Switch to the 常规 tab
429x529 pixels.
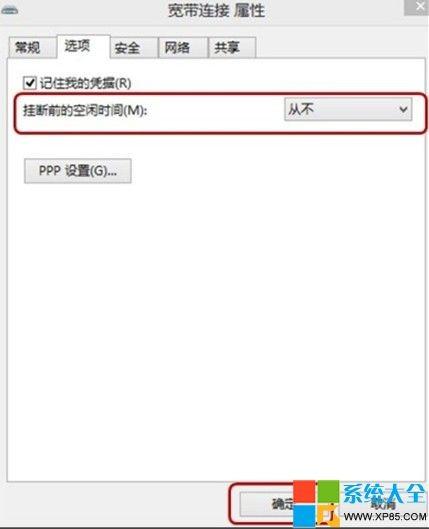[32, 47]
